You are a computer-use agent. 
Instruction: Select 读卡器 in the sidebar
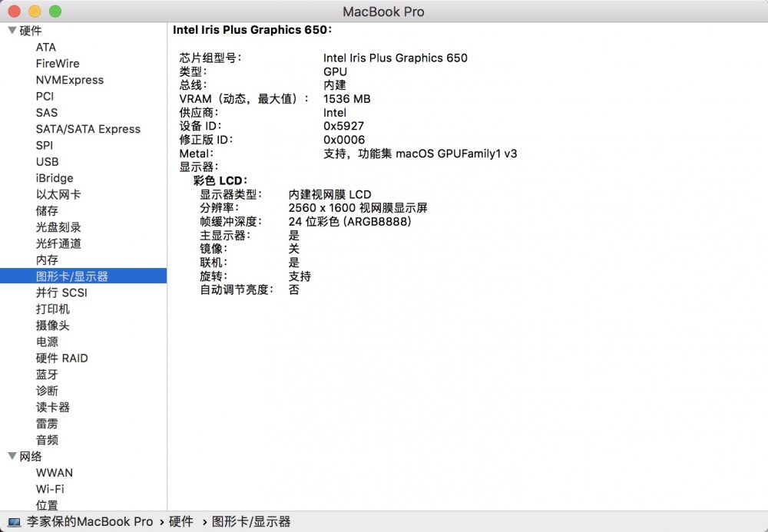click(x=52, y=407)
